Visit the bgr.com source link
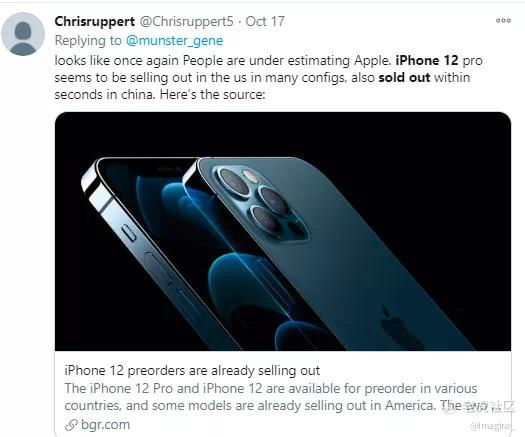525x437 pixels. [x=105, y=425]
